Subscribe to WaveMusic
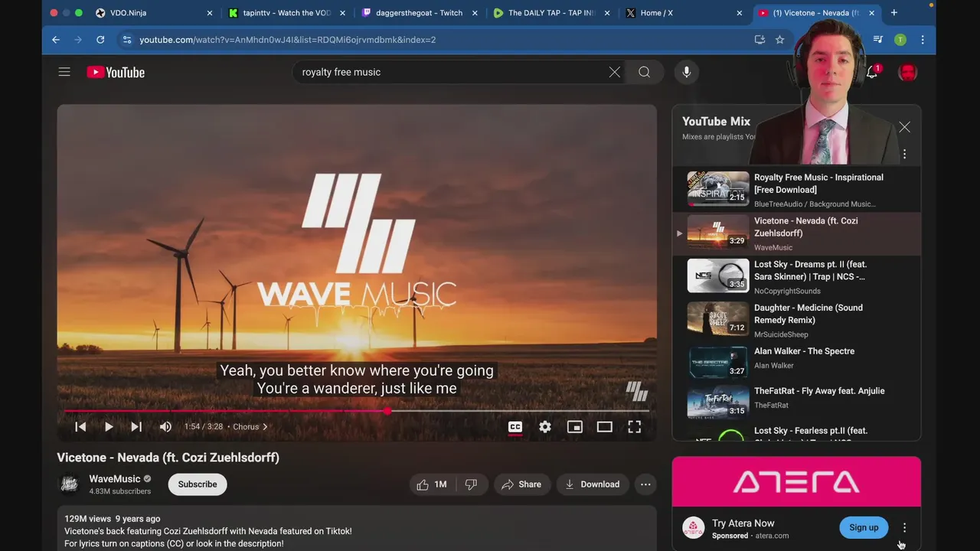This screenshot has width=980, height=551. (x=198, y=484)
